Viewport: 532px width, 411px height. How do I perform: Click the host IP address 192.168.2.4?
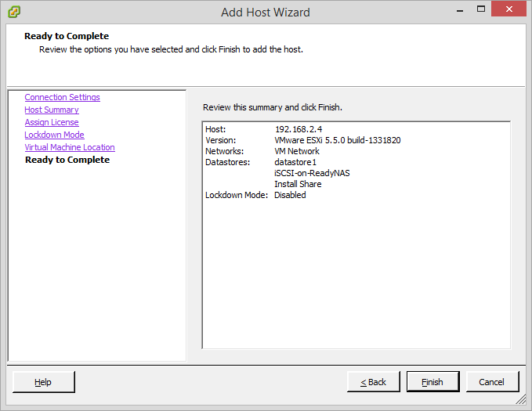click(297, 129)
